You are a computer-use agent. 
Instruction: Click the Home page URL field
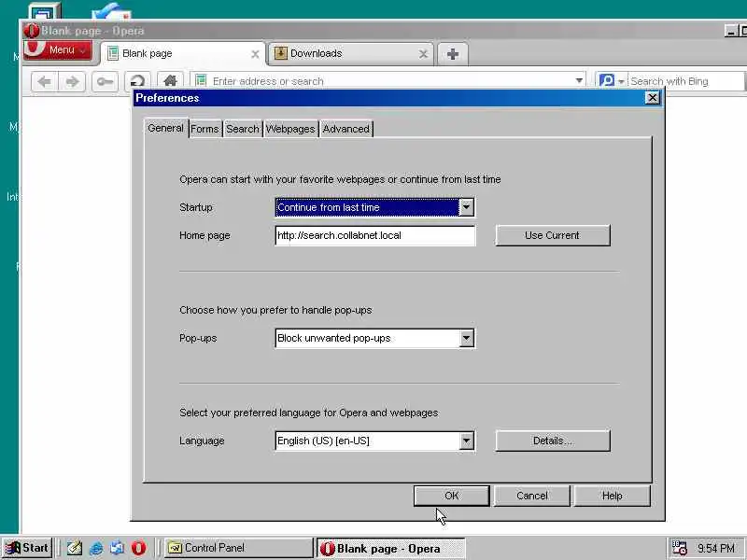[x=374, y=235]
